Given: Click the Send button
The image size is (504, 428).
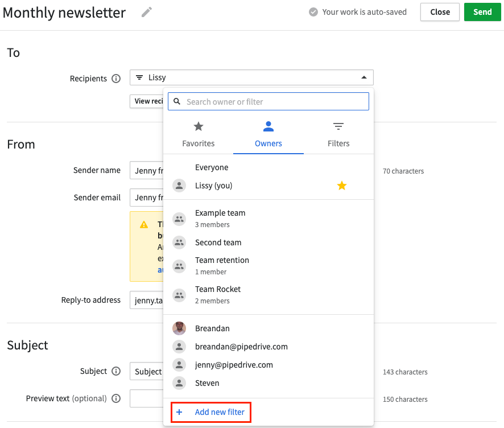Looking at the screenshot, I should point(482,11).
